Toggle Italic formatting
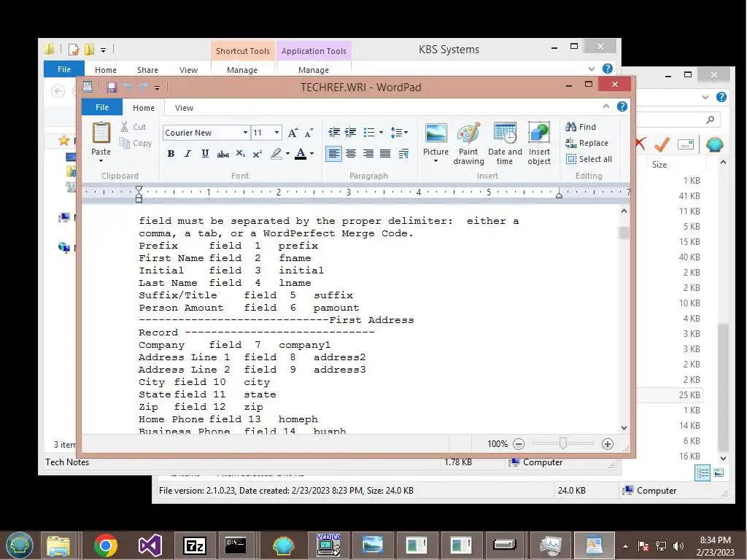747x560 pixels. (x=187, y=153)
